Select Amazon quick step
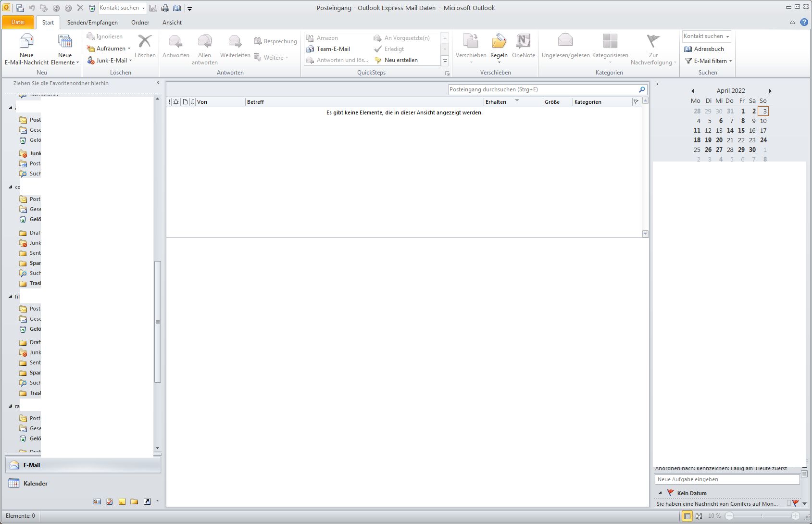This screenshot has width=812, height=524. point(322,38)
